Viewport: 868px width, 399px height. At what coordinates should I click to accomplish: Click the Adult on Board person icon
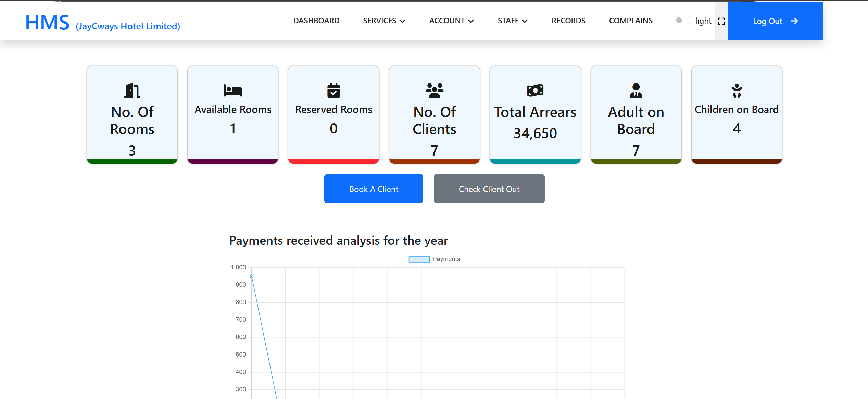(x=636, y=91)
